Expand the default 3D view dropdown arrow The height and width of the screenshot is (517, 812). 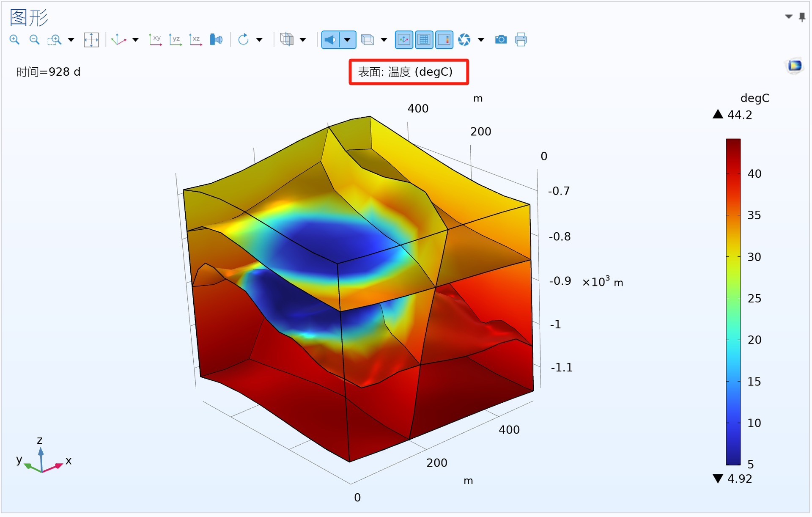pos(135,40)
